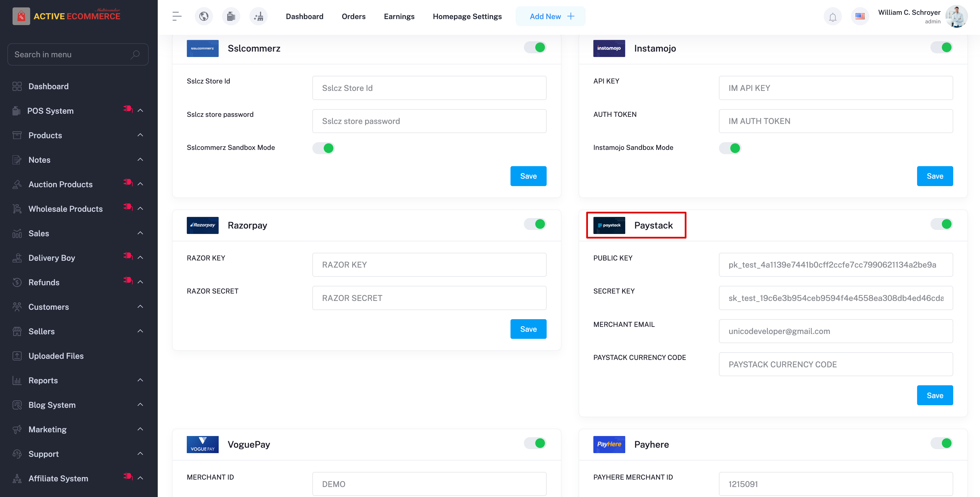The height and width of the screenshot is (497, 980).
Task: Click the Active Ecommerce logo
Action: 66,16
